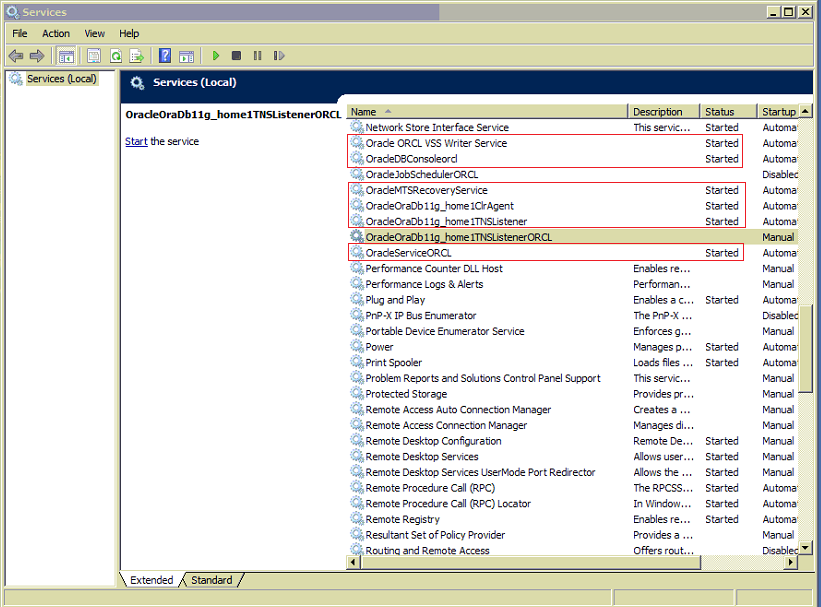Sort by the Description column header
Viewport: 821px width, 607px height.
point(664,112)
